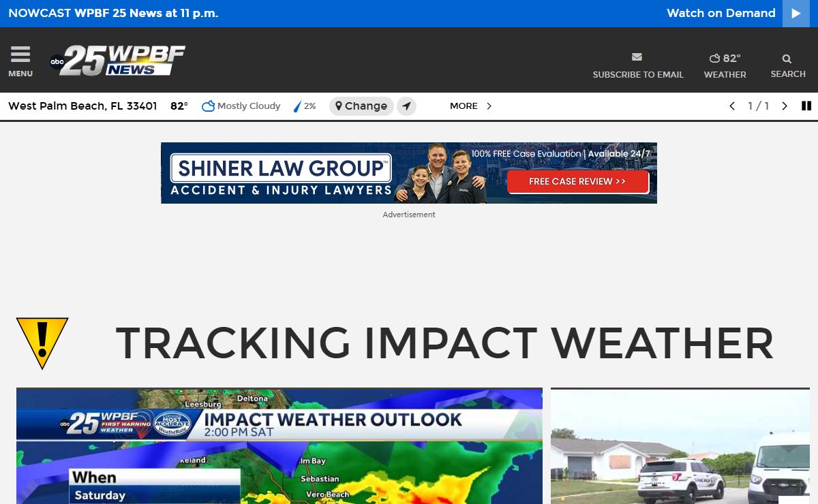Viewport: 818px width, 504px height.
Task: Click the 82° temperature in weather bar
Action: click(179, 106)
